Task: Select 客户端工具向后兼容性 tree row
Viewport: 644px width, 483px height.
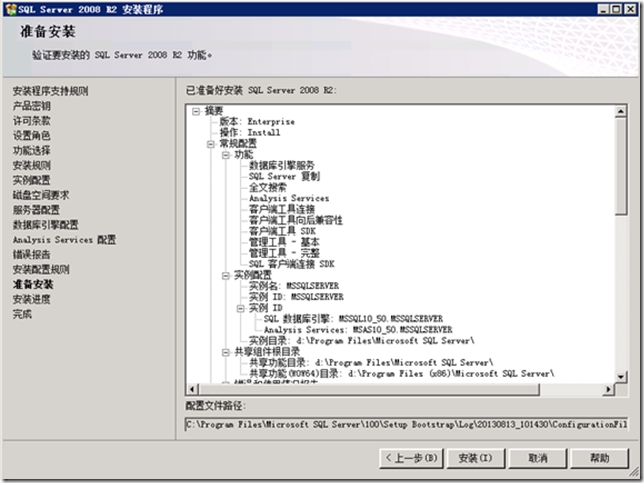Action: tap(296, 220)
